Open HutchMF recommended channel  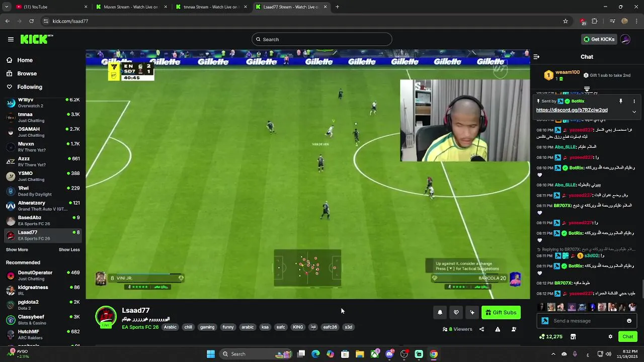point(43,334)
